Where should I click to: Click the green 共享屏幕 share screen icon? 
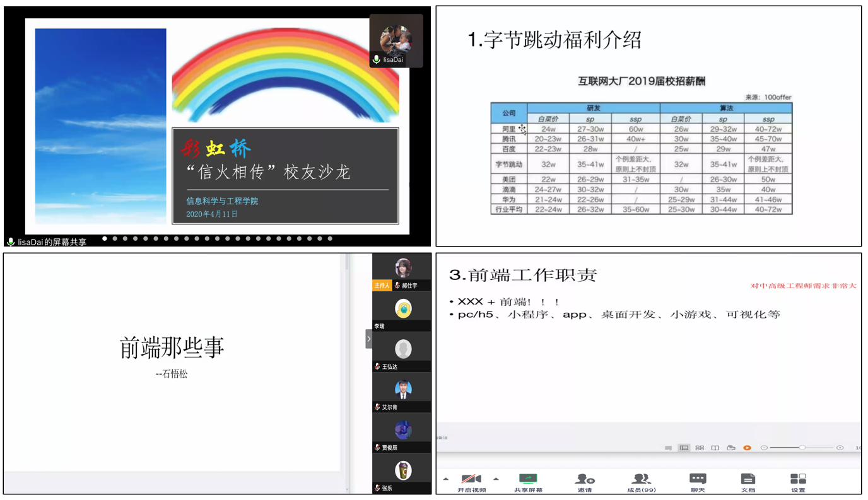(528, 479)
